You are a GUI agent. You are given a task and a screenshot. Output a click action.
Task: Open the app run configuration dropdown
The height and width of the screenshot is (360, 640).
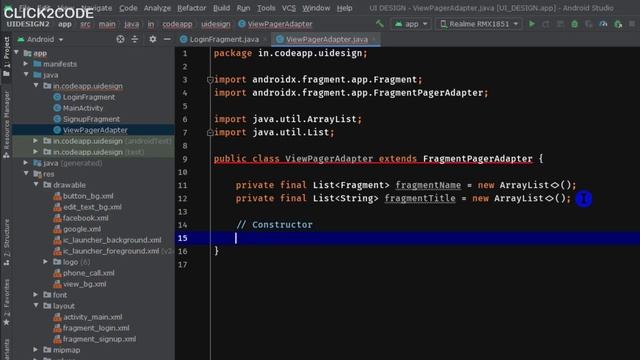click(411, 24)
